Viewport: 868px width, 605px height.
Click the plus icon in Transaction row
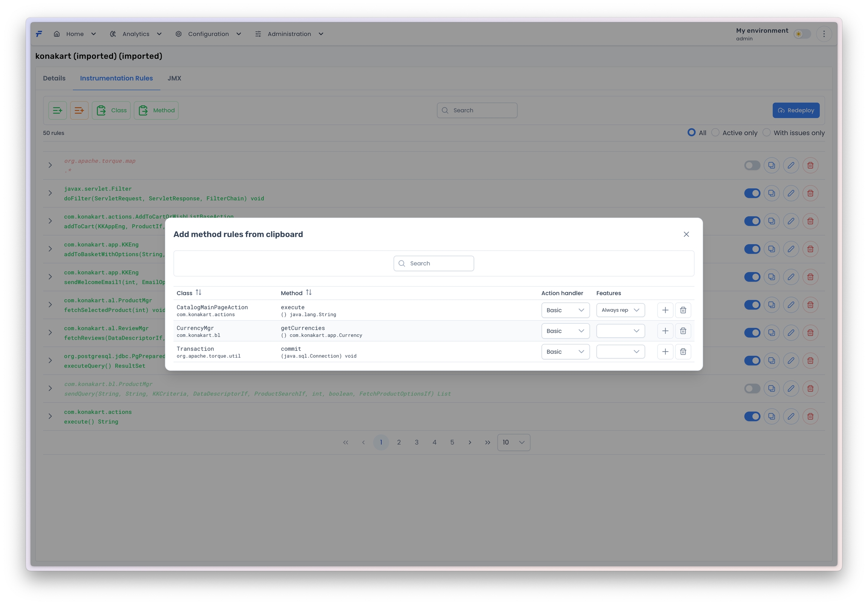pos(665,352)
